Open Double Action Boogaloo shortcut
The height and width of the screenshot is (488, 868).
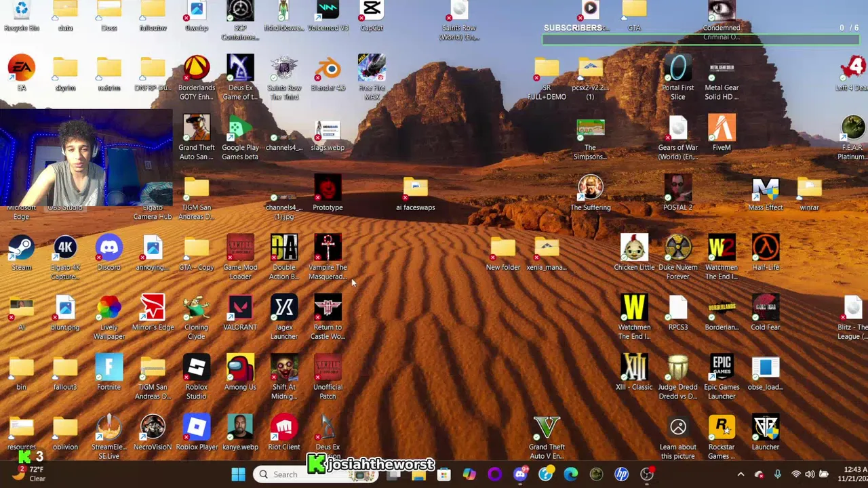(284, 258)
